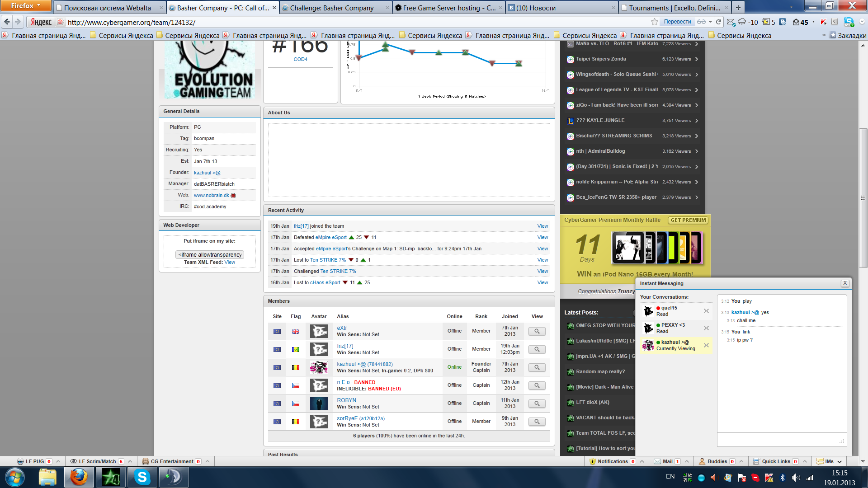Viewport: 868px width, 488px height.
Task: Click the IM message text box
Action: pos(782,439)
